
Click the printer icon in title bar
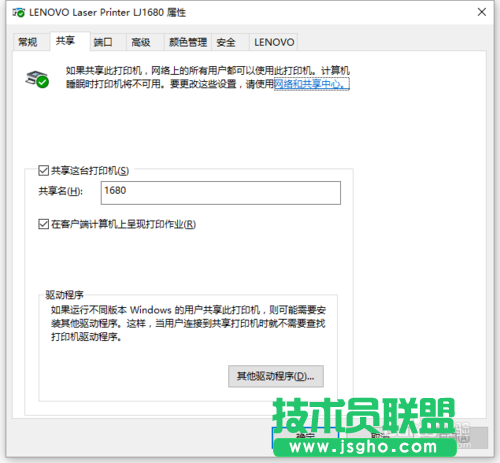pyautogui.click(x=19, y=13)
